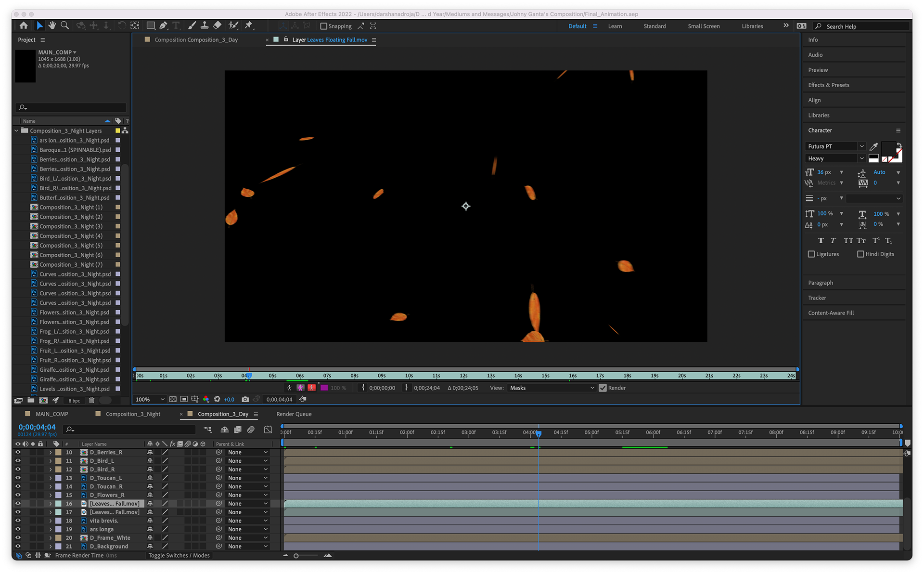Hide the D_Berries_R layer
The height and width of the screenshot is (574, 924).
tap(18, 452)
